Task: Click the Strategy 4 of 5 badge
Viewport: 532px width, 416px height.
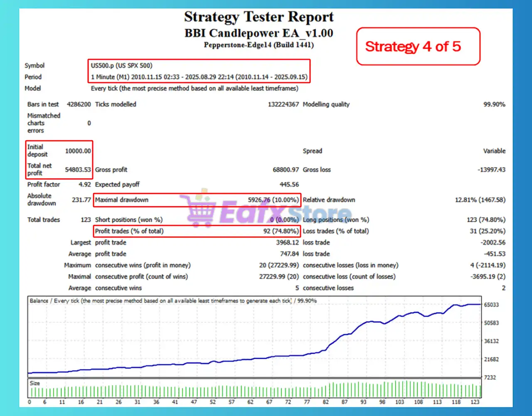Action: [x=418, y=46]
